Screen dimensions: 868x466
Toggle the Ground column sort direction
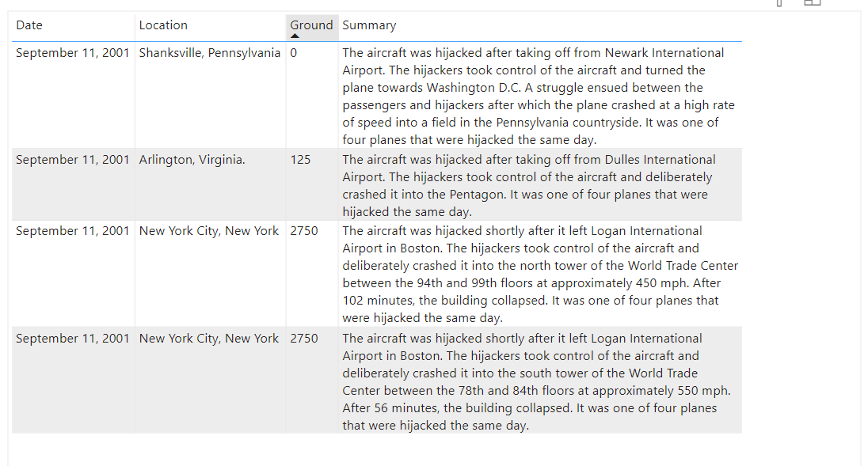pos(312,25)
